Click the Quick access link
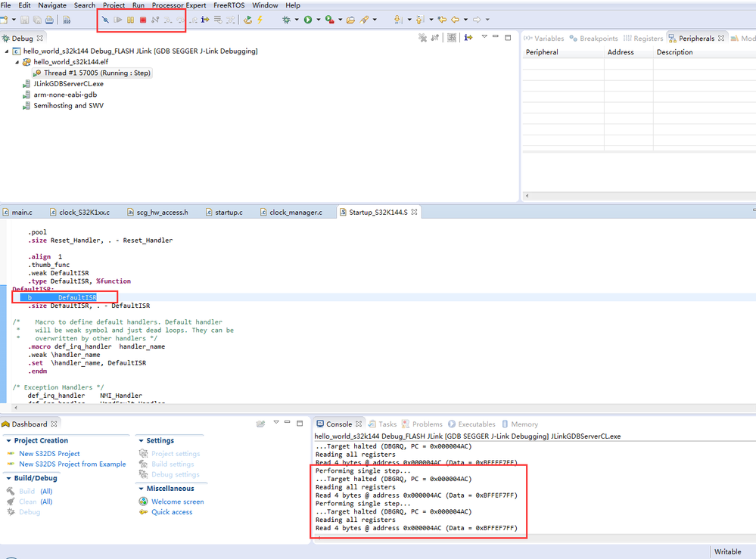This screenshot has width=756, height=559. click(172, 512)
